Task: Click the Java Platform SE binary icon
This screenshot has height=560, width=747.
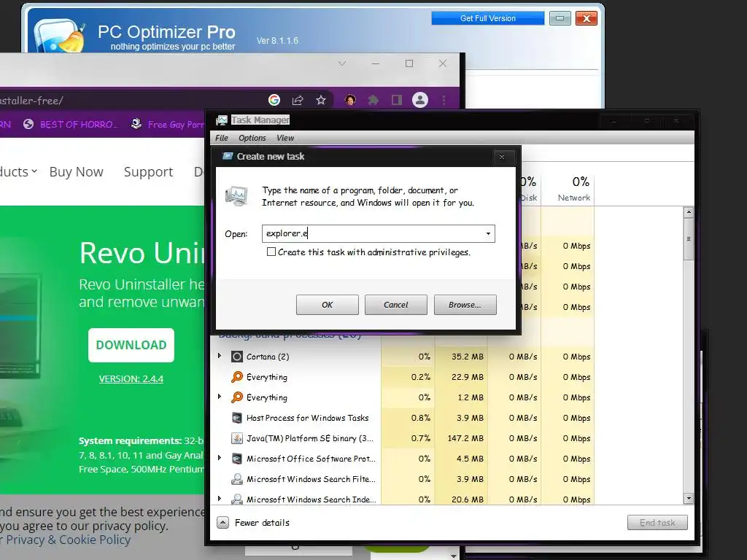Action: 237,438
